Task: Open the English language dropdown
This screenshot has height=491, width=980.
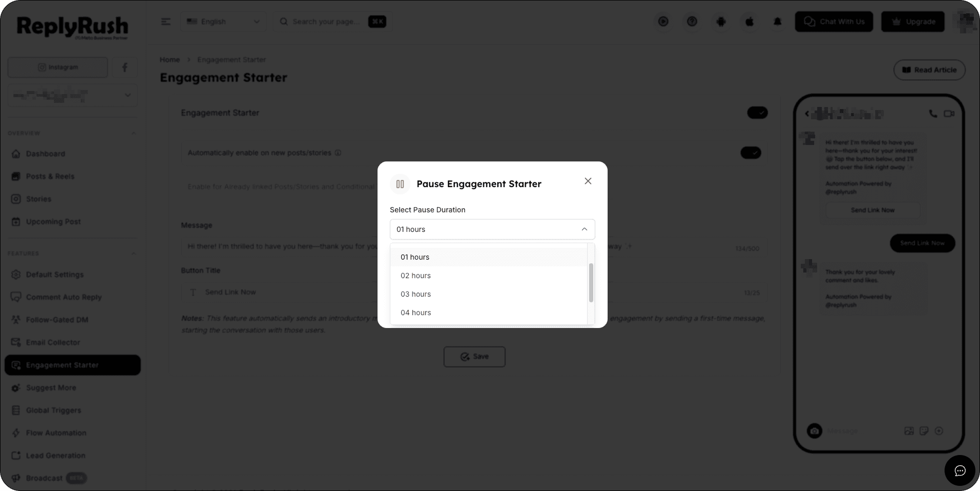Action: [223, 22]
